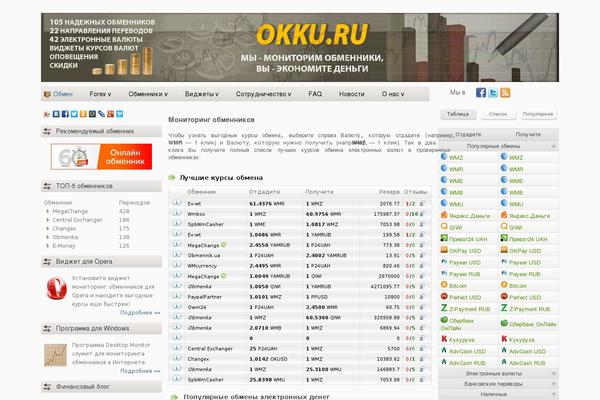This screenshot has height=400, width=600.
Task: Open the Wmbox exchanger link in the table
Action: 196,214
